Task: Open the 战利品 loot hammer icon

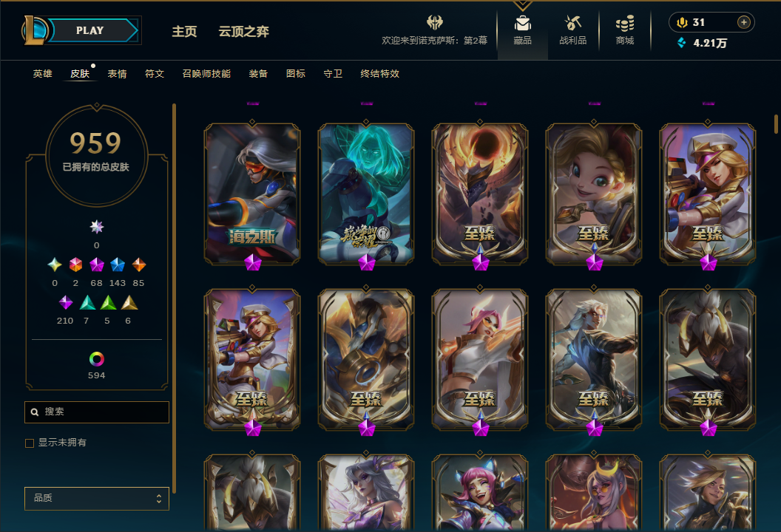Action: (572, 23)
